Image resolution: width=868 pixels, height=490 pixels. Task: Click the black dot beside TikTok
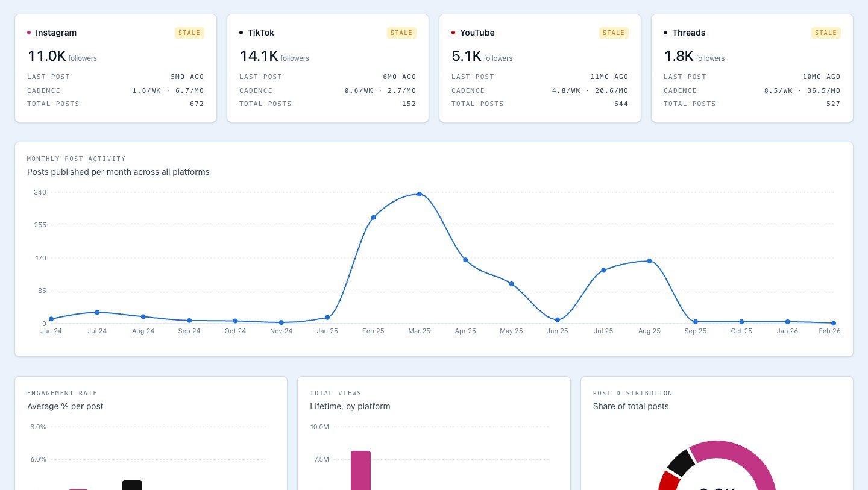(241, 33)
